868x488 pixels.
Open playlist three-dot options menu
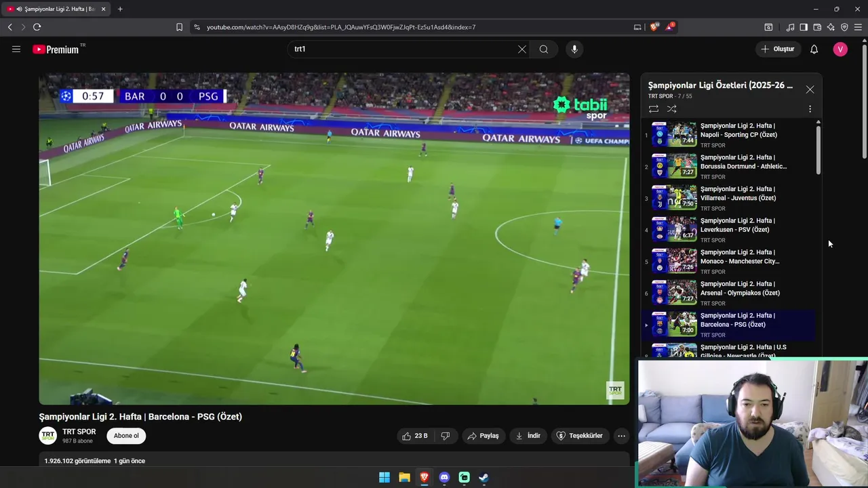pos(810,108)
